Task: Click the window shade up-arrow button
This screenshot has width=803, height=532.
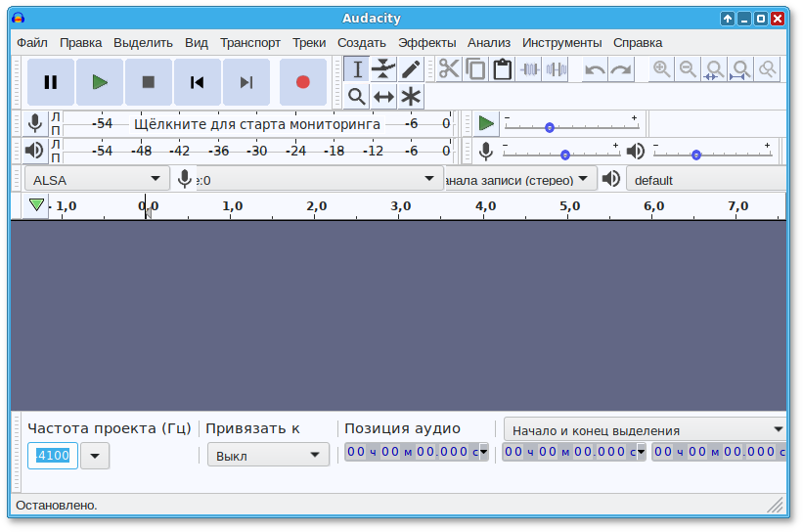Action: (x=728, y=19)
